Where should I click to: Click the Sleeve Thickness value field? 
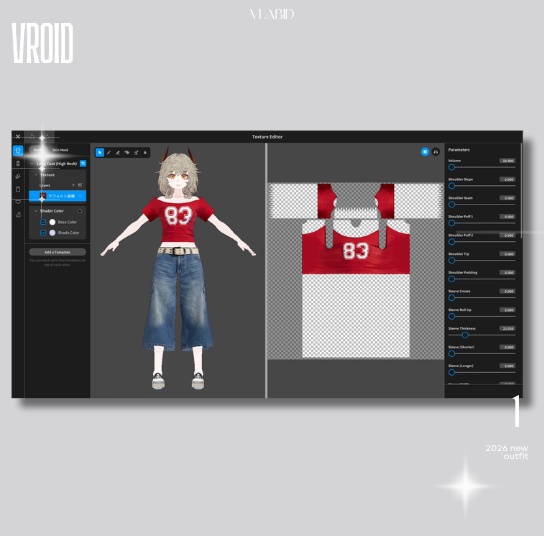click(508, 329)
